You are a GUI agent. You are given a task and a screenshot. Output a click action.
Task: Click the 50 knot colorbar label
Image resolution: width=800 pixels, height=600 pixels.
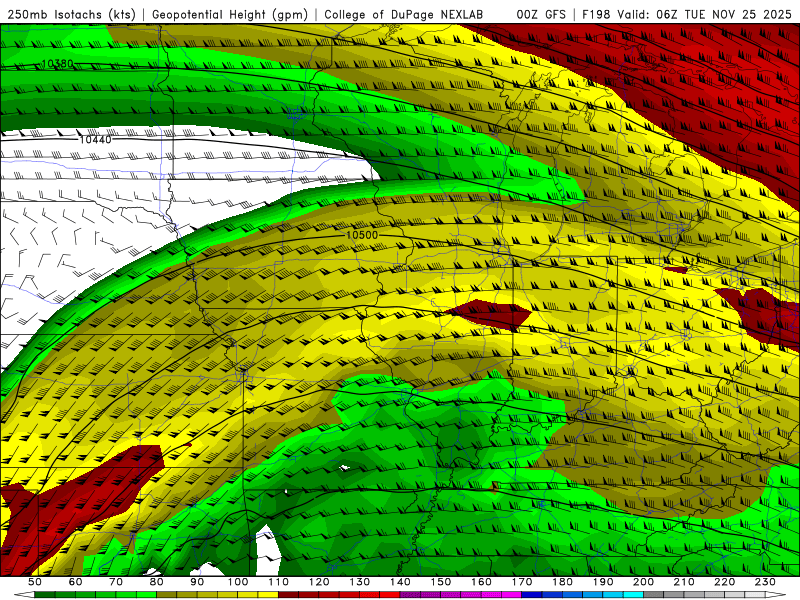coord(35,582)
